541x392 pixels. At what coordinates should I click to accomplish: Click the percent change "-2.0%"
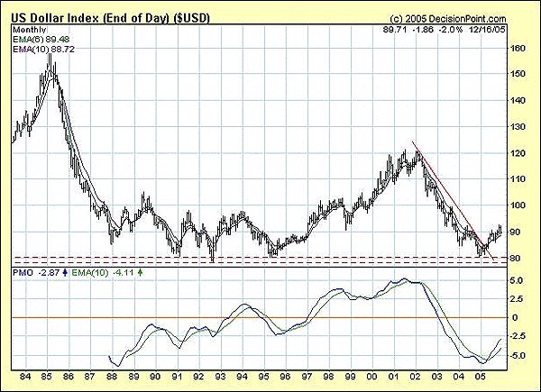point(450,30)
